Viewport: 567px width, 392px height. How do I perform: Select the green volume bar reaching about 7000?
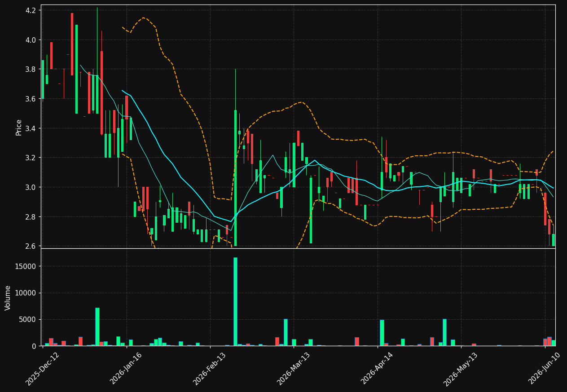[x=97, y=327]
